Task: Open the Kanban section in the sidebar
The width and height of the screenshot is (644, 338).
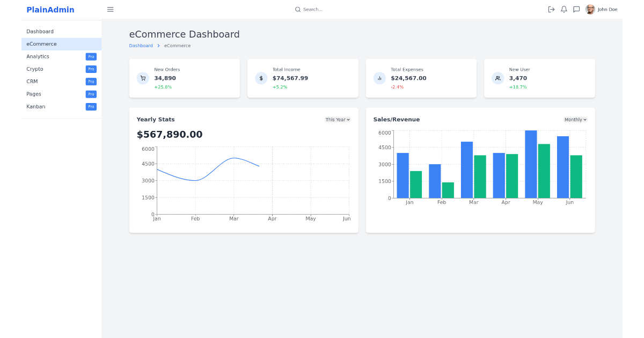Action: click(35, 106)
